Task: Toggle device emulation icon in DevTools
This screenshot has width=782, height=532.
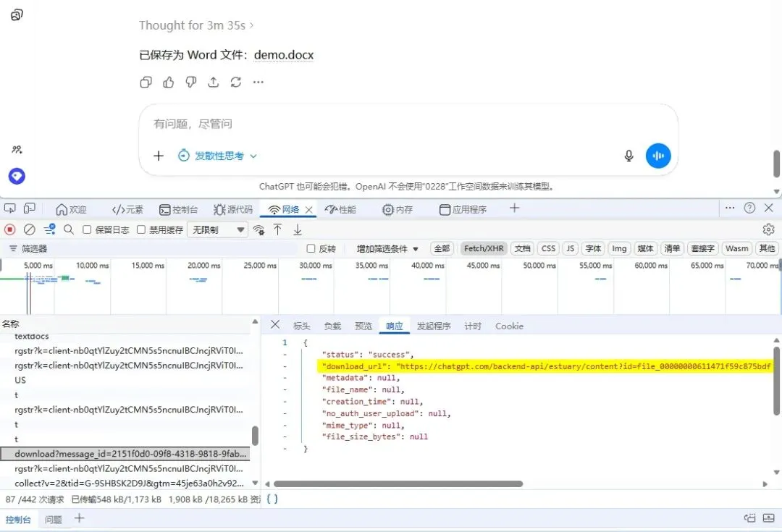Action: click(x=30, y=209)
